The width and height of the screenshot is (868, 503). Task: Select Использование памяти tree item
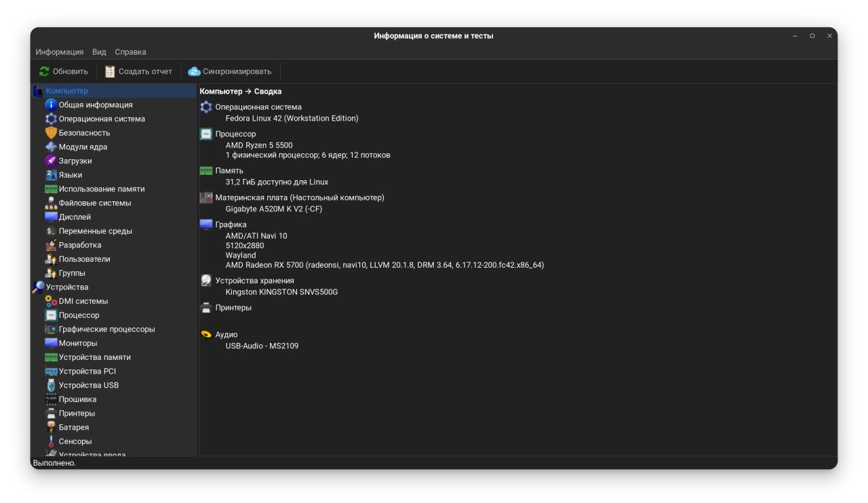coord(102,189)
